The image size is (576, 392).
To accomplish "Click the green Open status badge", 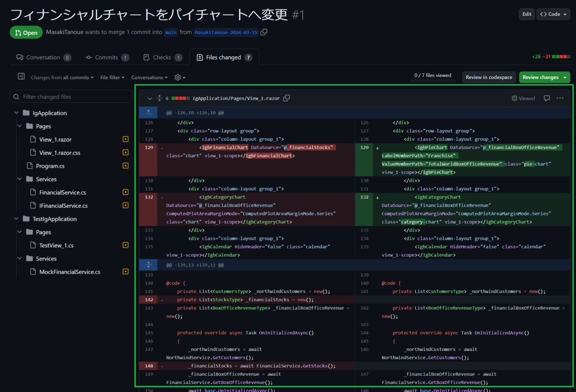I will point(26,33).
